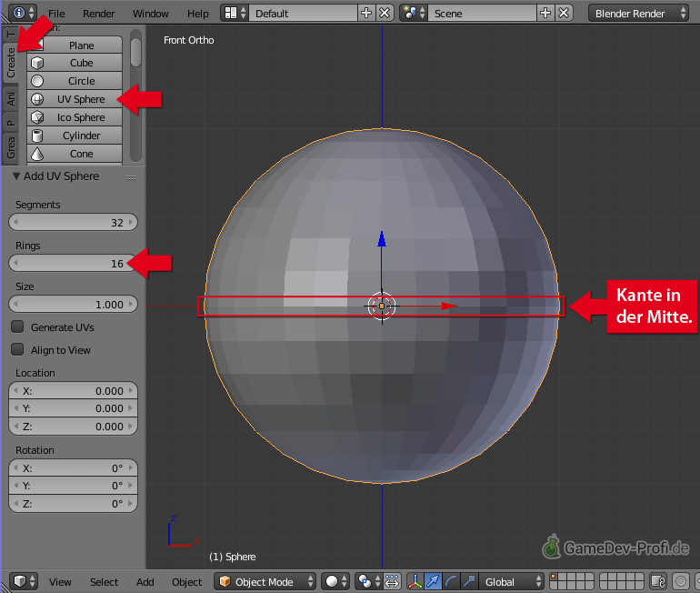Open the Object Mode dropdown

click(x=265, y=581)
